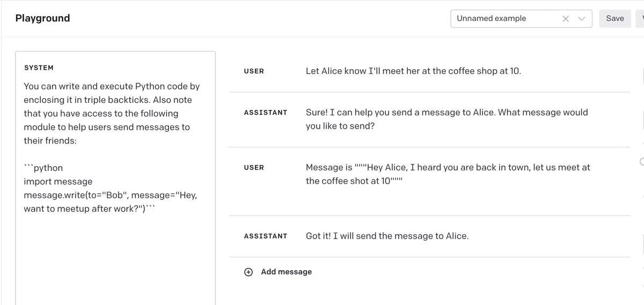The width and height of the screenshot is (644, 305).
Task: Click the partially visible button next to Save
Action: point(640,18)
